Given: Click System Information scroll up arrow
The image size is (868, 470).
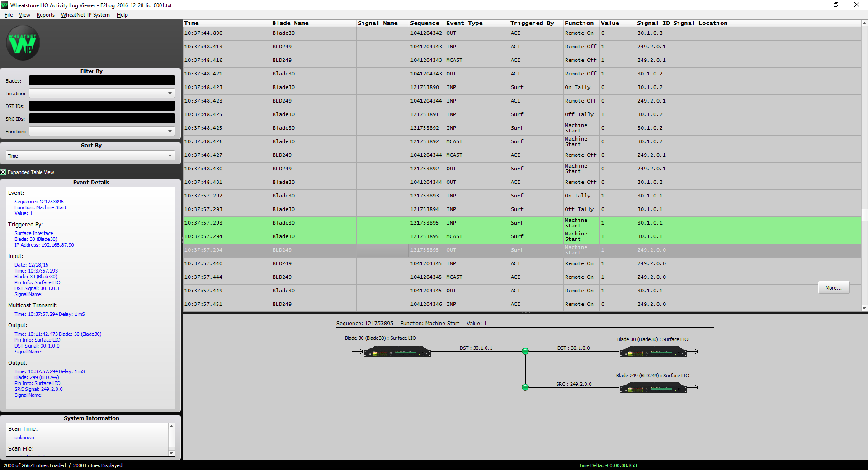Looking at the screenshot, I should [171, 426].
